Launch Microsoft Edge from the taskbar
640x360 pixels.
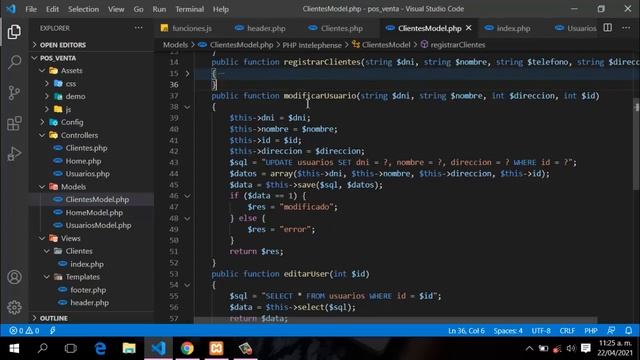point(100,348)
